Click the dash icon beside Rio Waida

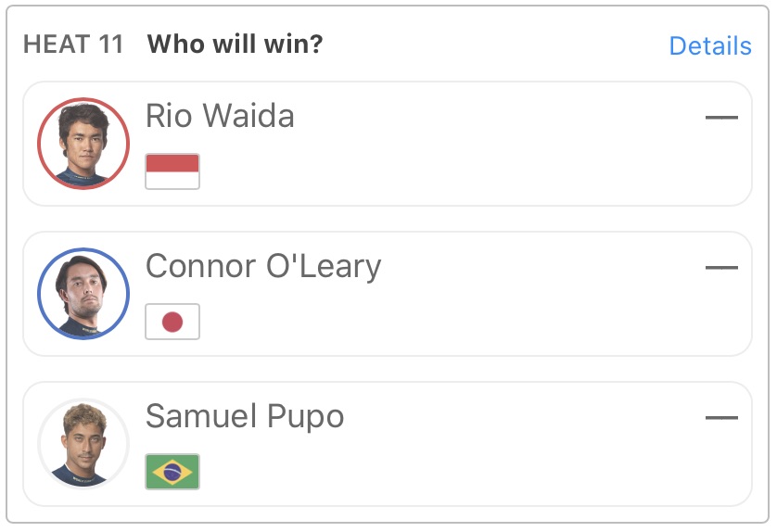tap(721, 118)
